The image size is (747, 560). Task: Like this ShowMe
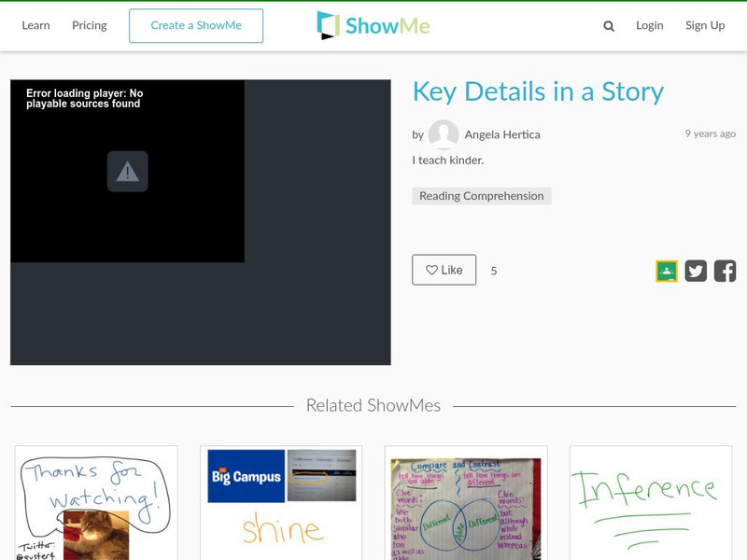[444, 270]
